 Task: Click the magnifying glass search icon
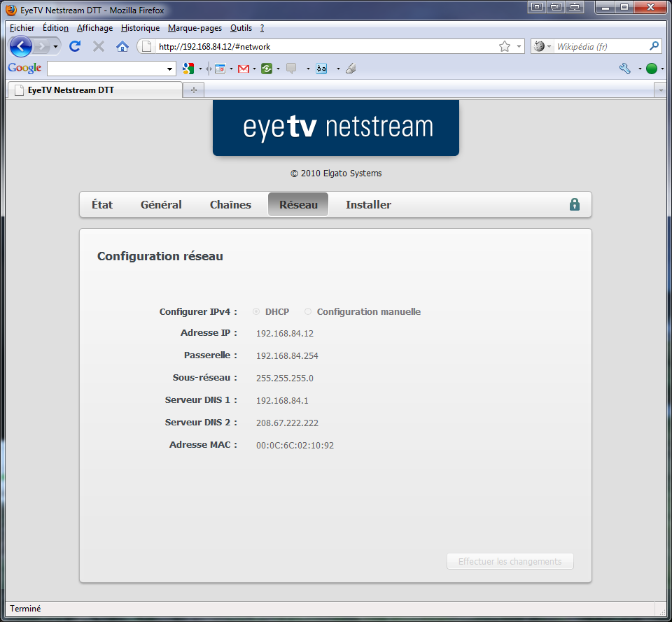point(654,46)
